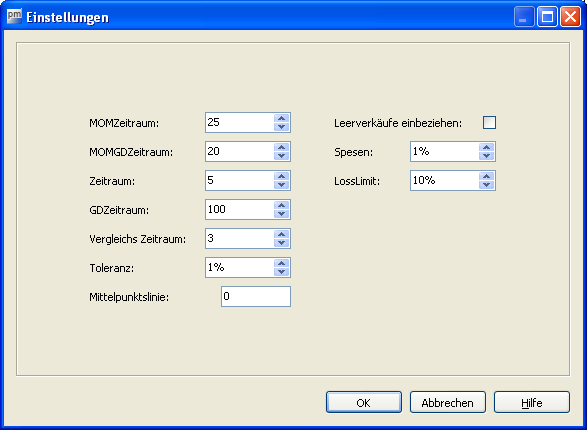Increment MOMGDZeitraum using its up arrow

282,147
